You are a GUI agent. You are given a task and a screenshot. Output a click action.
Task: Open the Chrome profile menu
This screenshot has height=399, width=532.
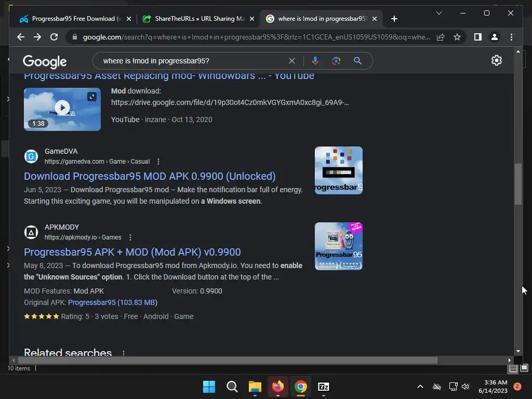(495, 37)
